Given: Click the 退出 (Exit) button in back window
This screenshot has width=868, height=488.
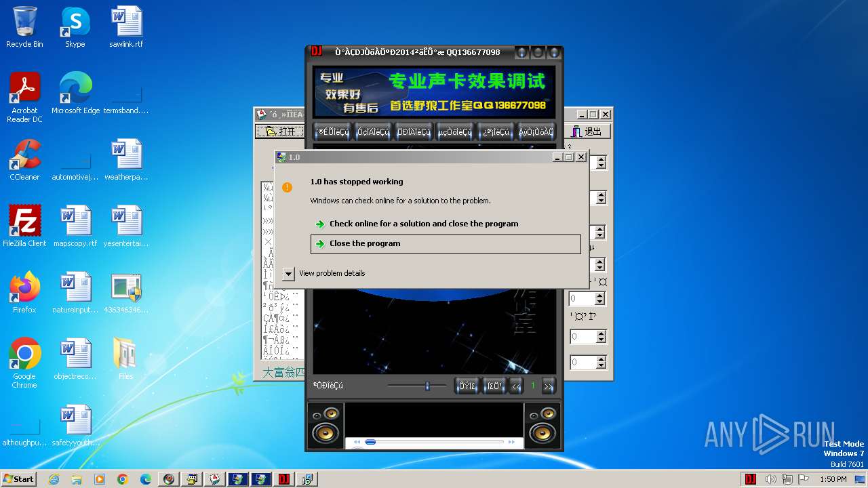Looking at the screenshot, I should click(587, 131).
